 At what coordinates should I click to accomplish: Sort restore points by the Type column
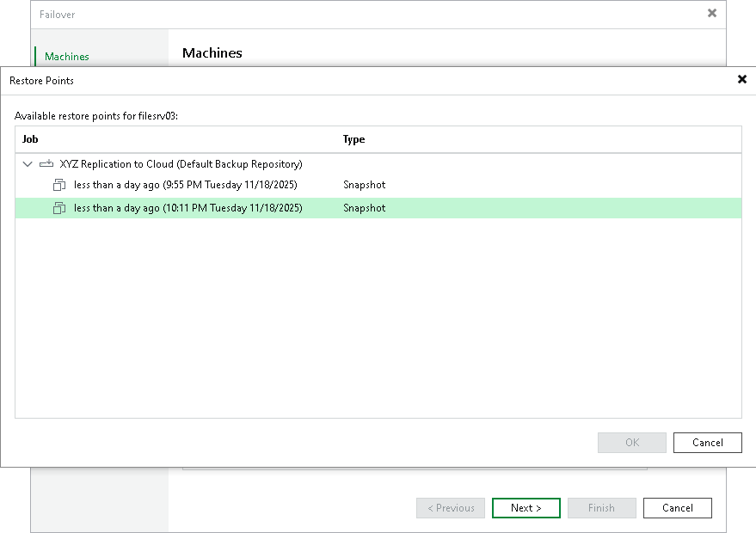353,139
